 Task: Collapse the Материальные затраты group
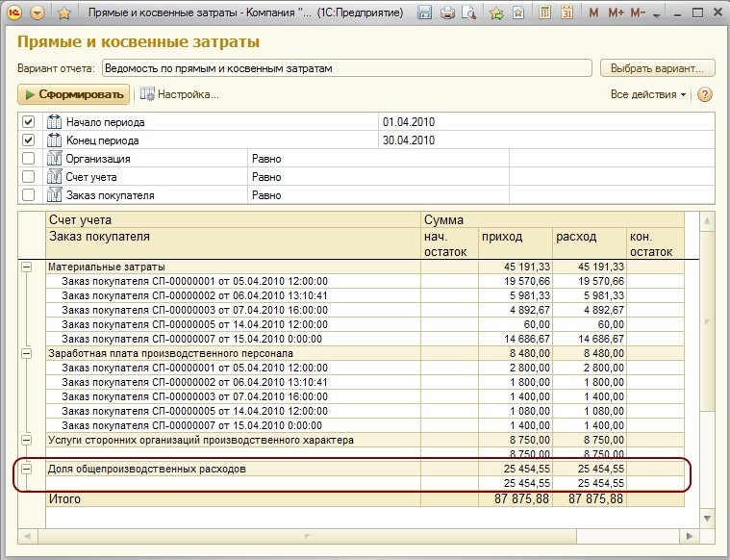pos(27,267)
